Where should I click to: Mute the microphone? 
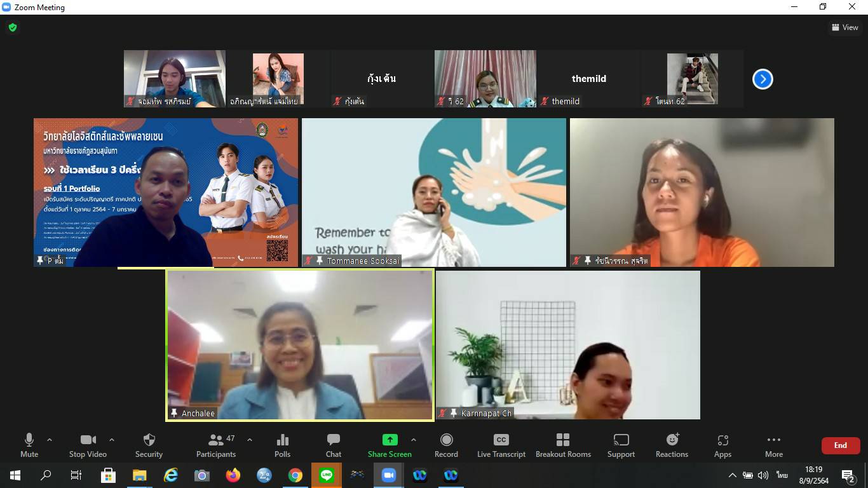(29, 445)
